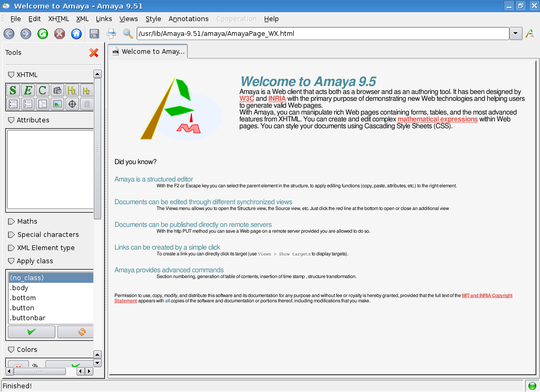The width and height of the screenshot is (540, 392).
Task: Click the green status indicator in the status bar
Action: pyautogui.click(x=532, y=386)
